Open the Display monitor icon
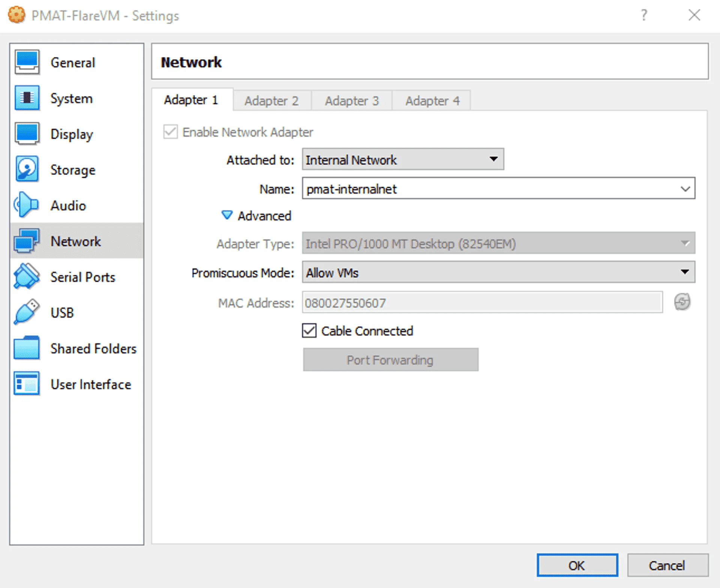Screen dimensions: 720x588 pyautogui.click(x=27, y=134)
